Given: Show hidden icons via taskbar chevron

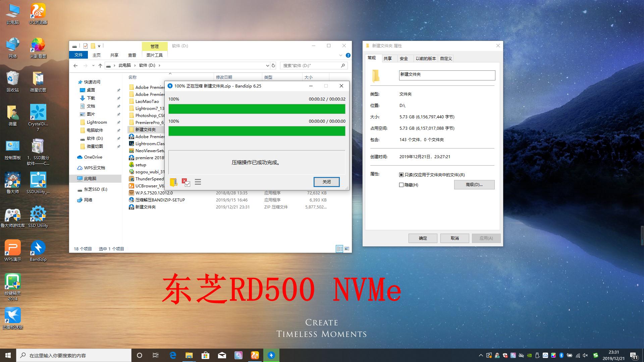Looking at the screenshot, I should [x=481, y=355].
